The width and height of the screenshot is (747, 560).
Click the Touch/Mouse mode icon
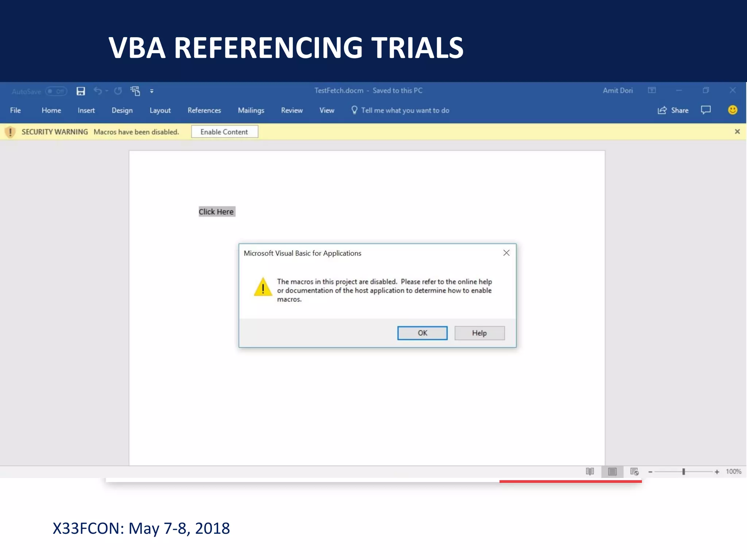pos(135,91)
